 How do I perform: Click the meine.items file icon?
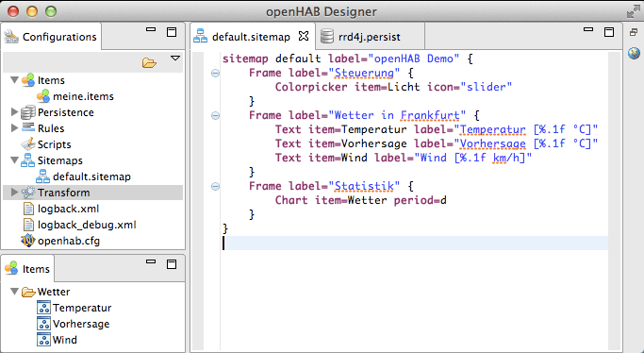pos(43,96)
